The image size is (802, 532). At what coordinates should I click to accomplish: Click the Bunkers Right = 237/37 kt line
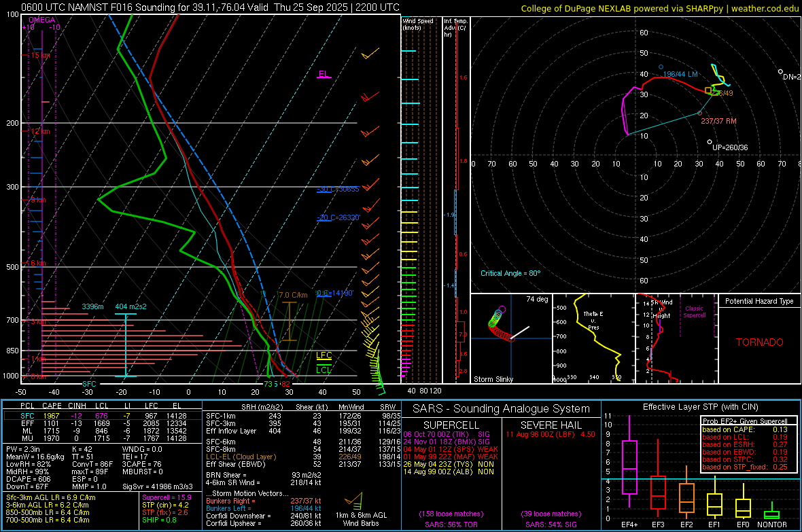tap(264, 501)
